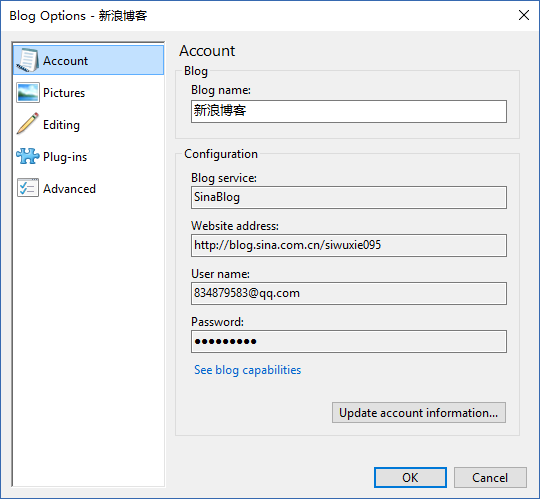Click Update account information button
The image size is (540, 499).
(419, 413)
